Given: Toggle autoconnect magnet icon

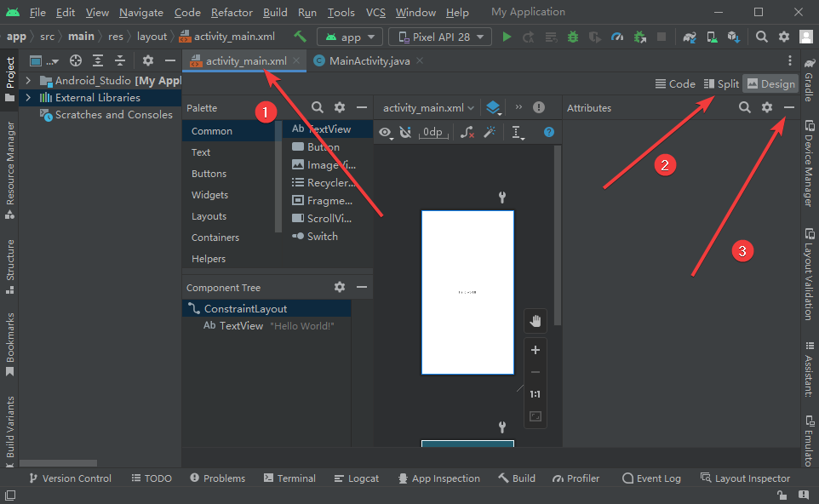Looking at the screenshot, I should click(405, 132).
